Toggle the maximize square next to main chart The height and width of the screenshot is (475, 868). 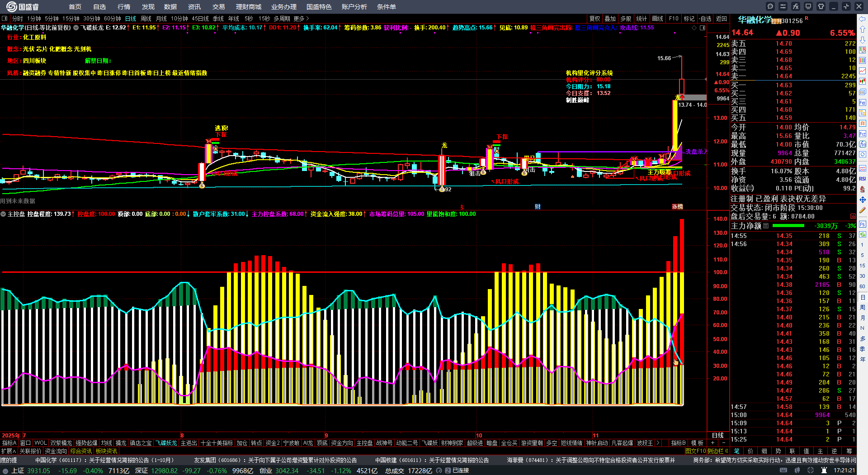703,28
